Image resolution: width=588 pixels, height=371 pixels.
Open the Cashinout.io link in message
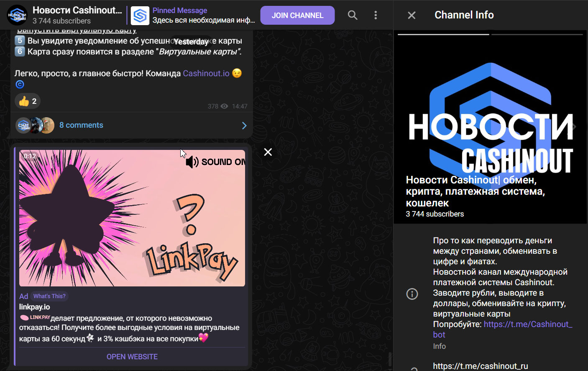coord(206,73)
